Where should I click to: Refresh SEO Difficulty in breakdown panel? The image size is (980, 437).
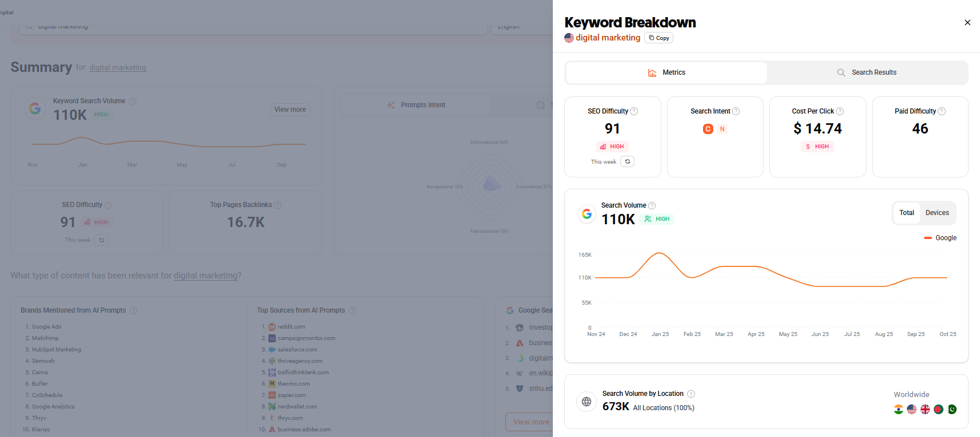(628, 161)
